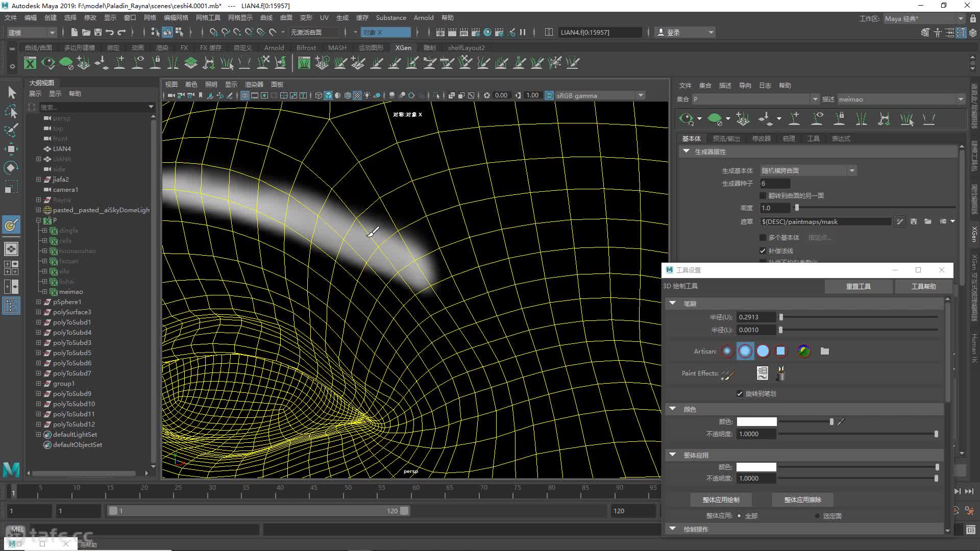Switch to 修改器 tab in XGen panel
The height and width of the screenshot is (551, 980).
coord(761,138)
